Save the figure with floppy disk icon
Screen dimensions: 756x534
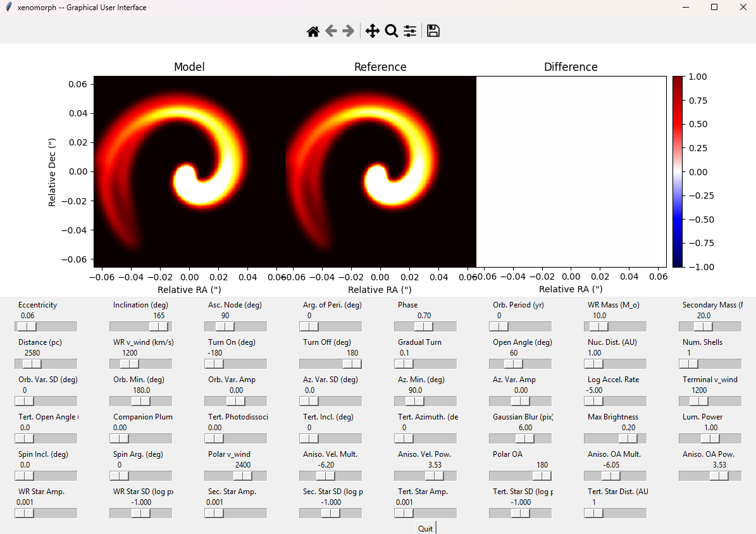point(433,32)
